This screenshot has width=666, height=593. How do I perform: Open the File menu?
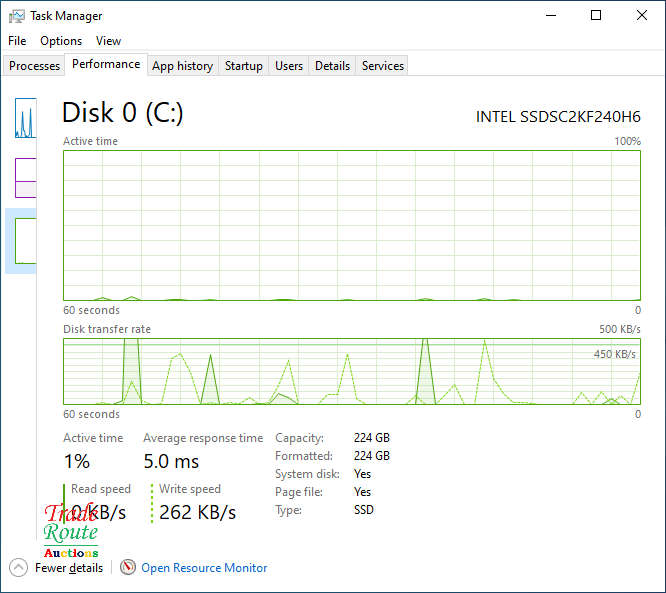coord(17,41)
